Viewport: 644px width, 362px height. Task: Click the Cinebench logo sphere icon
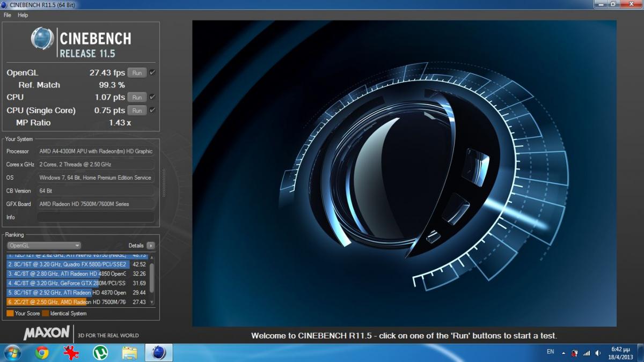click(x=42, y=39)
